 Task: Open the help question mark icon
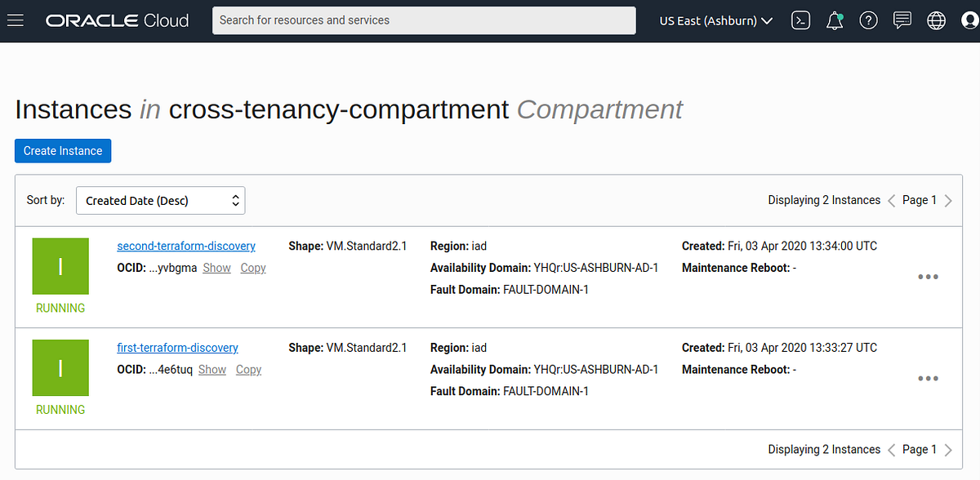[868, 20]
